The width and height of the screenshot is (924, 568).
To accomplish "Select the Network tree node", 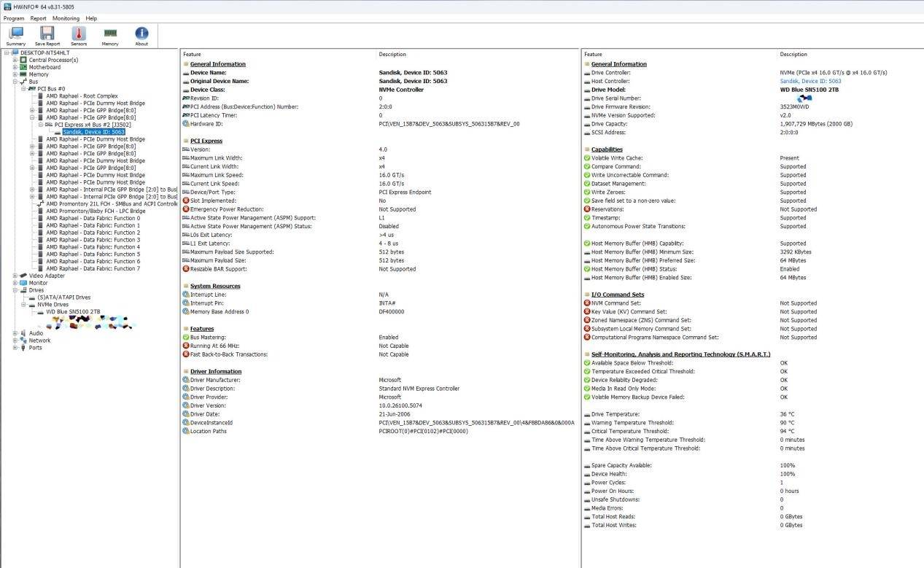I will point(39,341).
